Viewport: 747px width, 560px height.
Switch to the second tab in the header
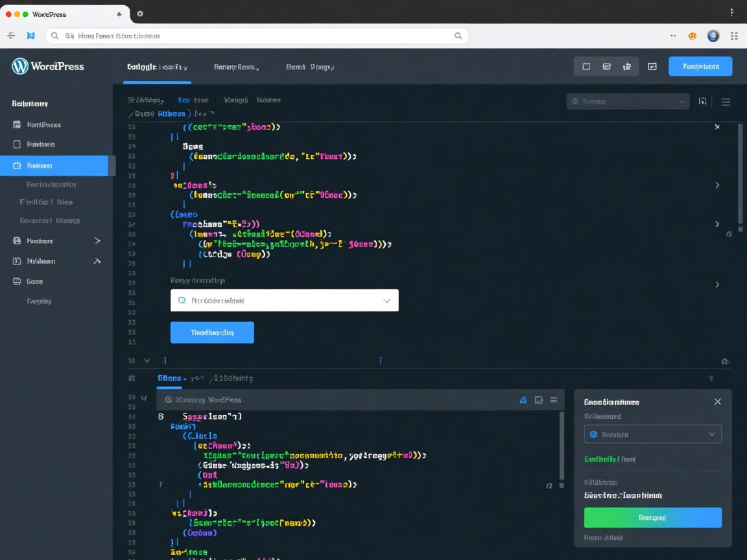(236, 67)
